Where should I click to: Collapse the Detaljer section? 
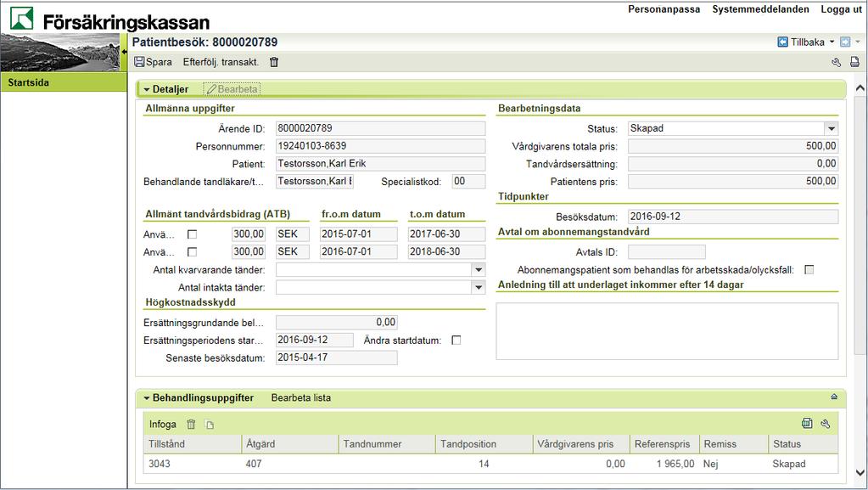click(147, 89)
